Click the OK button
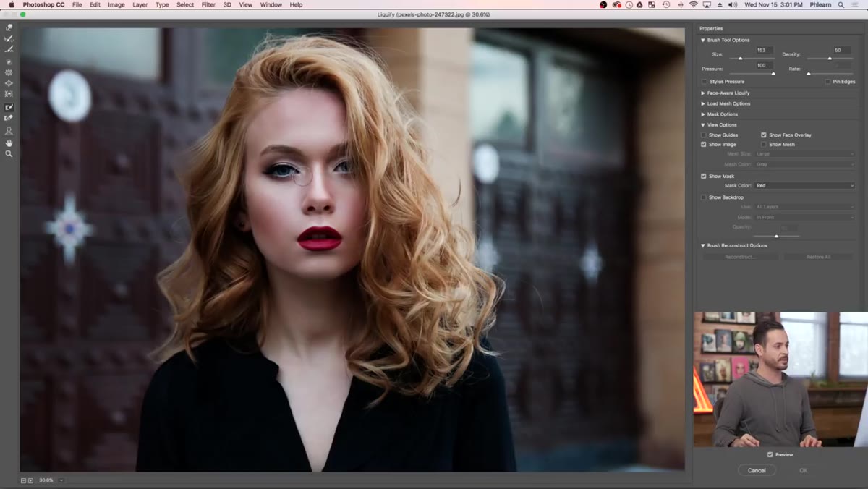Image resolution: width=868 pixels, height=489 pixels. point(803,470)
